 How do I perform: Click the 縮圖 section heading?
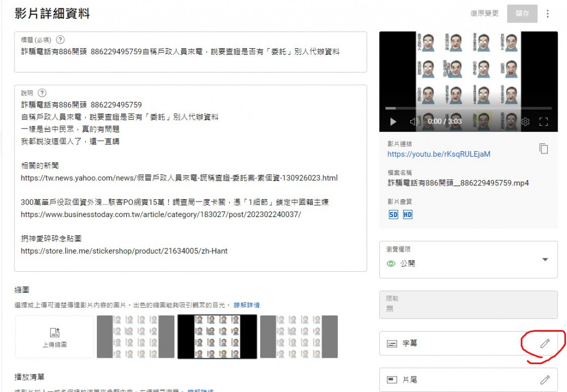click(x=22, y=290)
